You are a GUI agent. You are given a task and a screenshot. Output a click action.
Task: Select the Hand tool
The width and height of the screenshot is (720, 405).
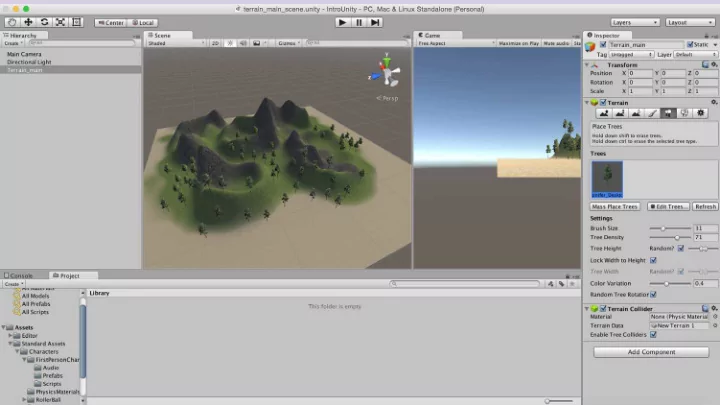click(12, 22)
